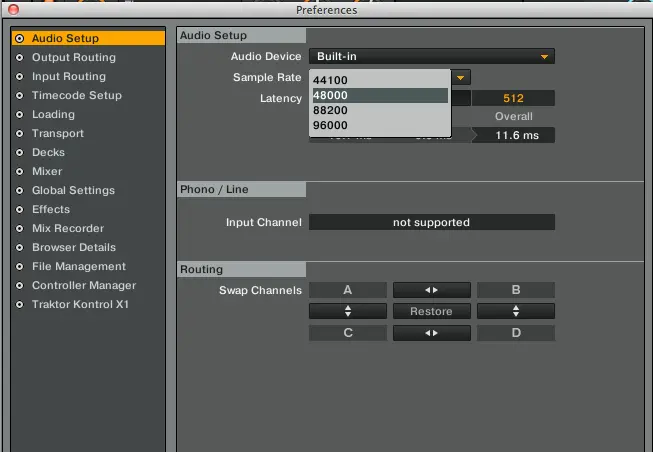
Task: Click the Mixer bullet icon in sidebar
Action: pyautogui.click(x=19, y=172)
